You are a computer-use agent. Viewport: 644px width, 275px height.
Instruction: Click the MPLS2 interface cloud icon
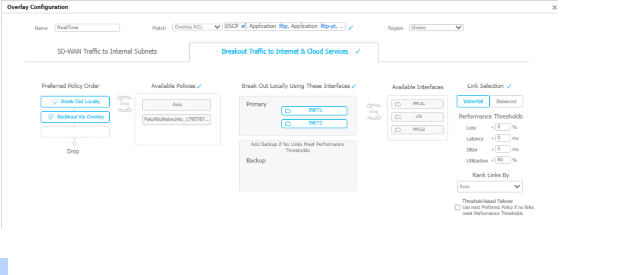click(398, 130)
